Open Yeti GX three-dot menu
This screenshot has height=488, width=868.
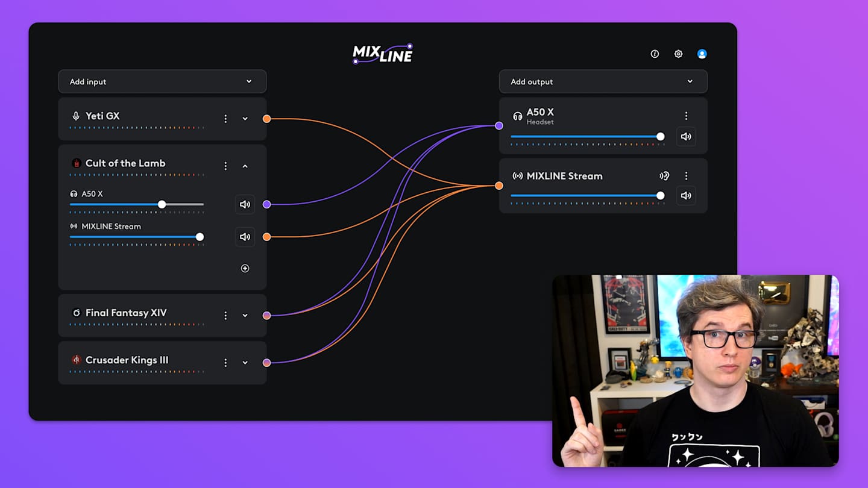coord(225,119)
